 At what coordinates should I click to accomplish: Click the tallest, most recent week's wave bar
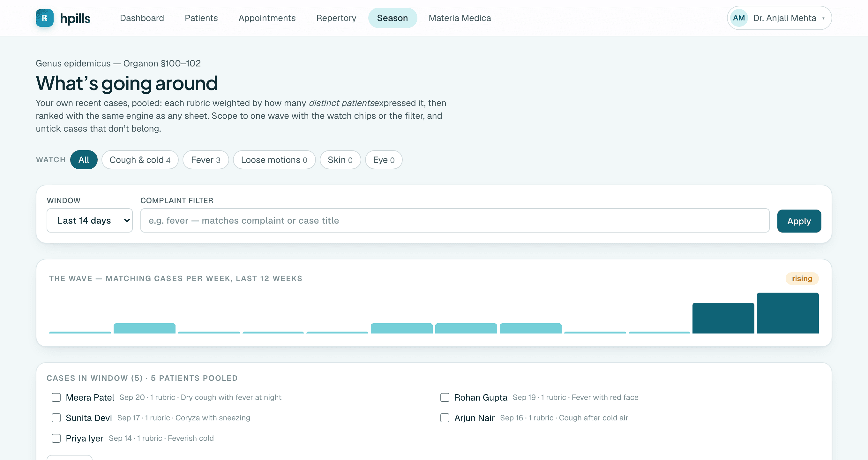click(788, 313)
